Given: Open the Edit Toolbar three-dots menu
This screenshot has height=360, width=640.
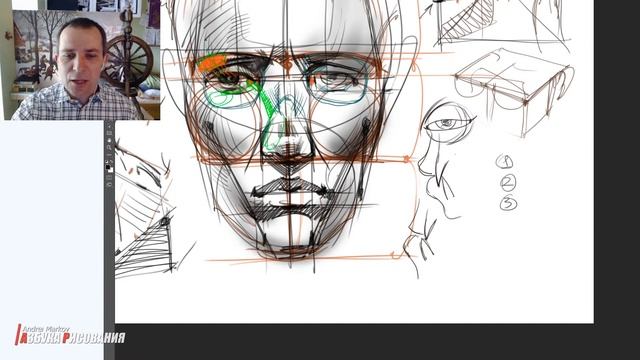Looking at the screenshot, I should click(109, 155).
